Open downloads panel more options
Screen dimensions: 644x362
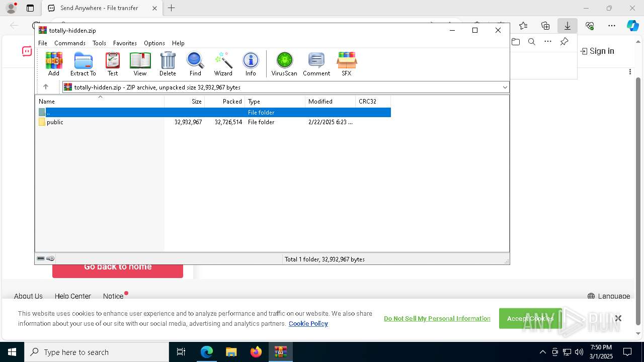point(548,42)
